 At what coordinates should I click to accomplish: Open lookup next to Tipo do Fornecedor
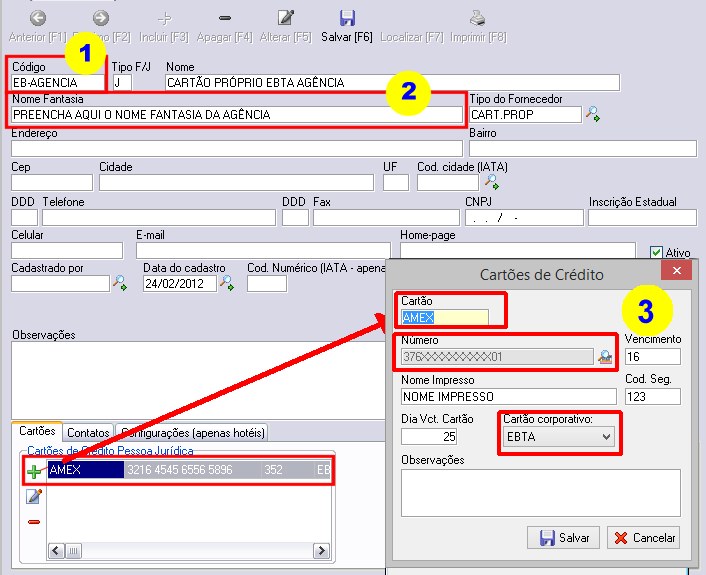(x=593, y=114)
